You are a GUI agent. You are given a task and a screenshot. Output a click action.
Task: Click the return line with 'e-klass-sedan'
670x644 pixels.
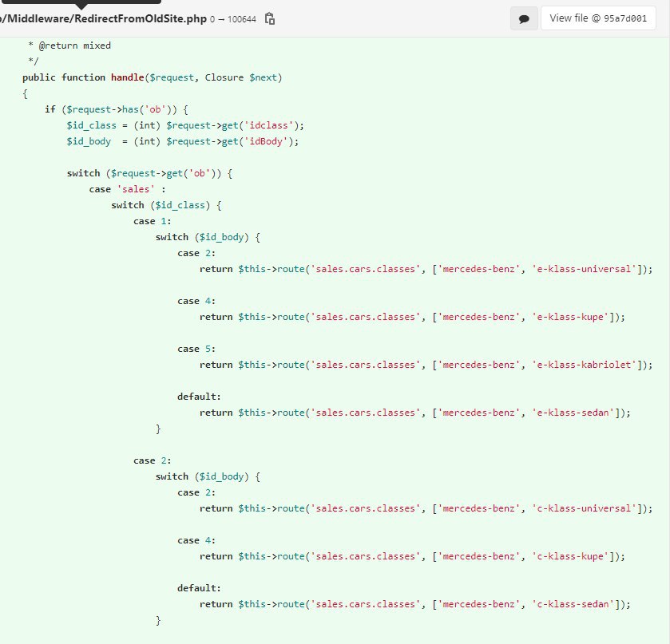click(x=415, y=413)
